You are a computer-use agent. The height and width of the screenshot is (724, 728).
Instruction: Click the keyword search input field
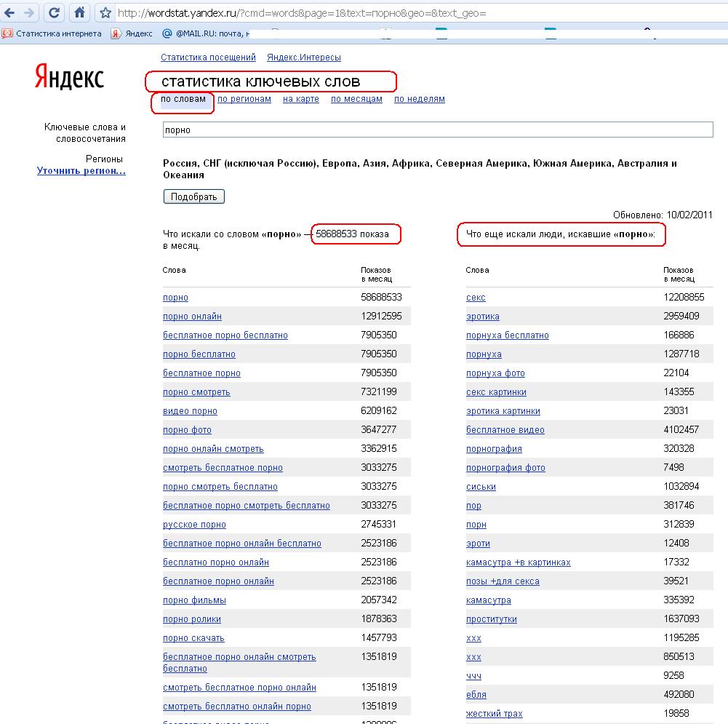(x=438, y=130)
